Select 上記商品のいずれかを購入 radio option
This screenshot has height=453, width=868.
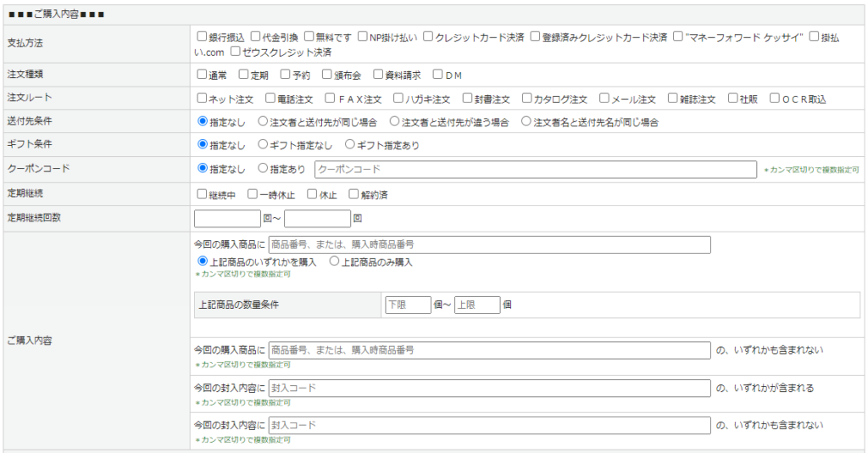[x=203, y=261]
